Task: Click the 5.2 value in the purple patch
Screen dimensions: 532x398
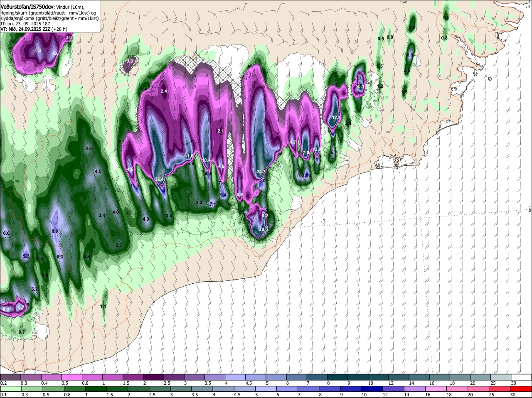Action: [6, 310]
